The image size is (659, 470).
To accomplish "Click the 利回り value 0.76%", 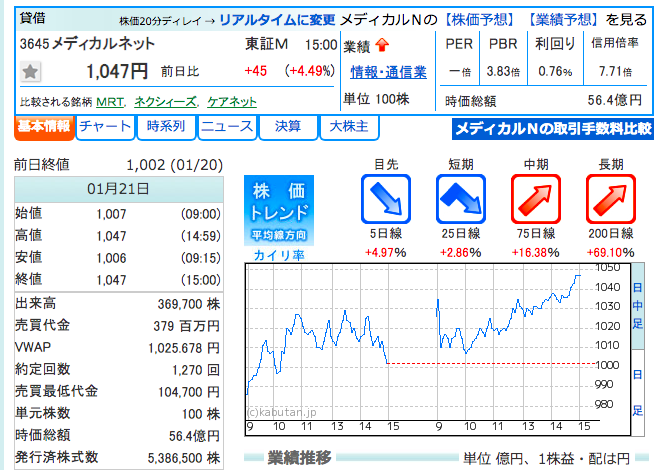I will [x=555, y=71].
